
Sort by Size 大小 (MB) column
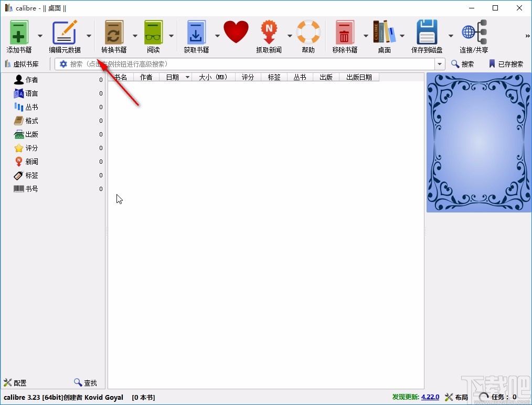[x=214, y=77]
